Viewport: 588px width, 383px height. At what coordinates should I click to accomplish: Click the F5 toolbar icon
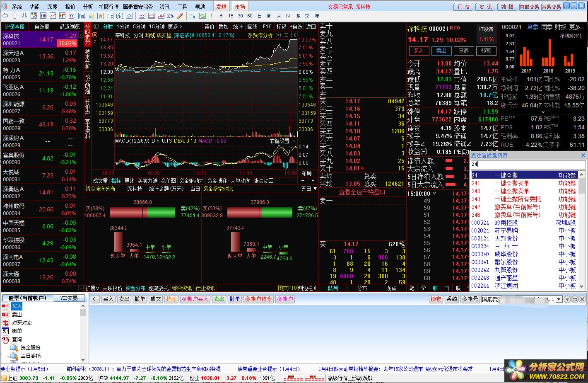[193, 16]
